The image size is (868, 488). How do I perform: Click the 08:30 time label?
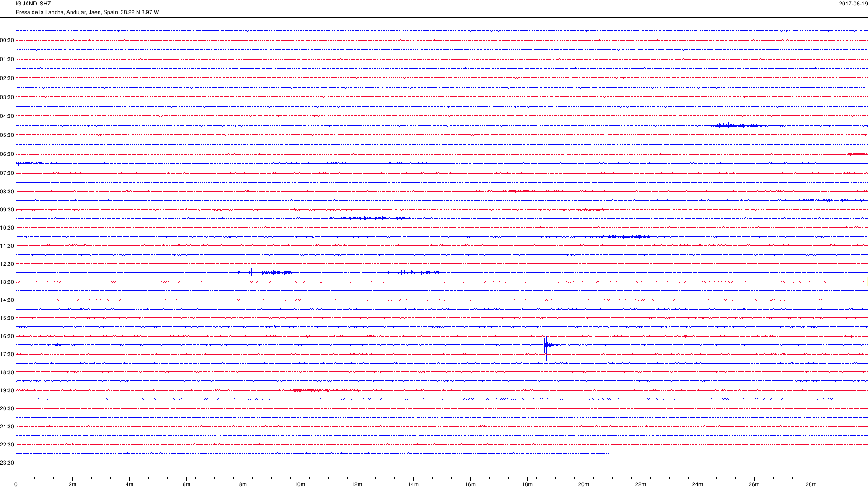click(7, 192)
